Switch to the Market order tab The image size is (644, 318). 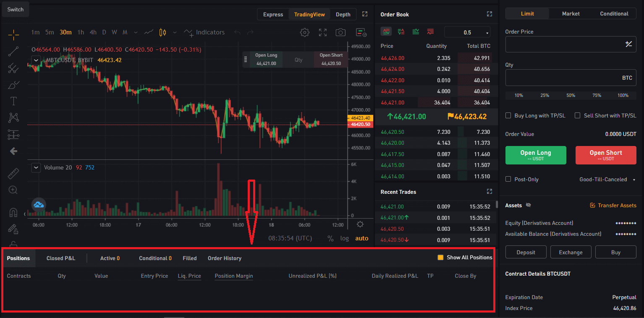click(x=571, y=13)
